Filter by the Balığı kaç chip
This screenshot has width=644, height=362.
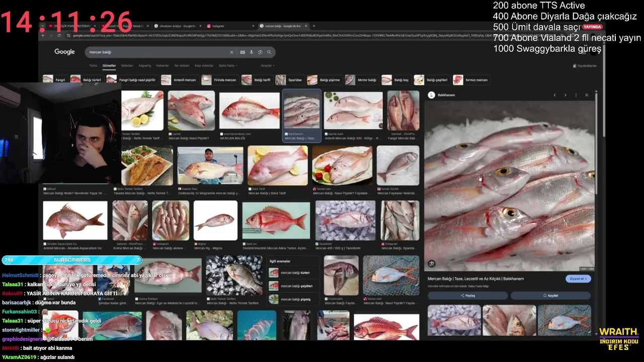coord(396,80)
